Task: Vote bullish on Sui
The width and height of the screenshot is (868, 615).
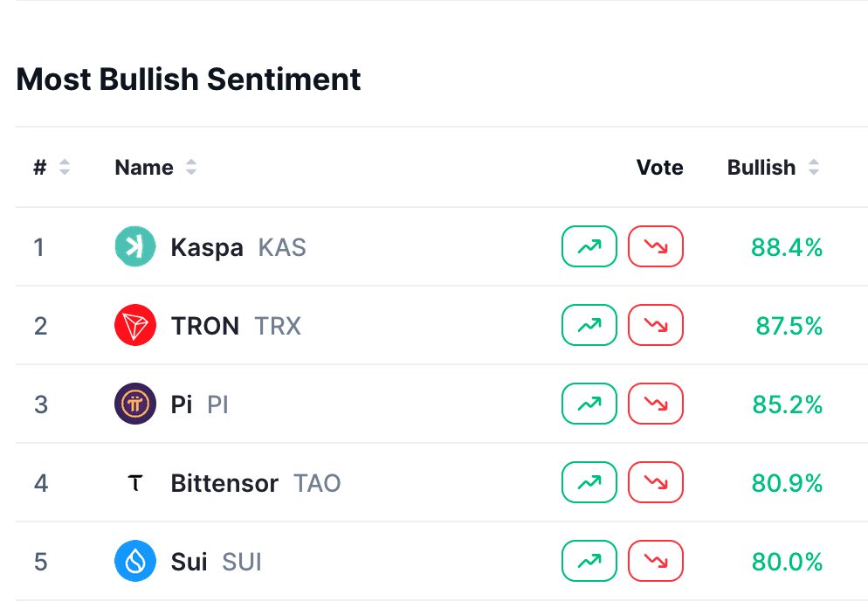Action: (589, 562)
